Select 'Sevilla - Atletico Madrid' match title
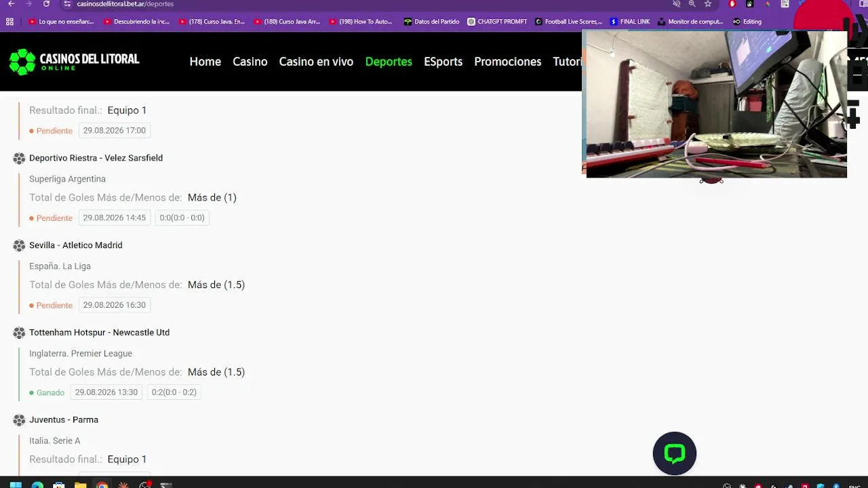Screen dimensions: 868x488 tap(76, 245)
